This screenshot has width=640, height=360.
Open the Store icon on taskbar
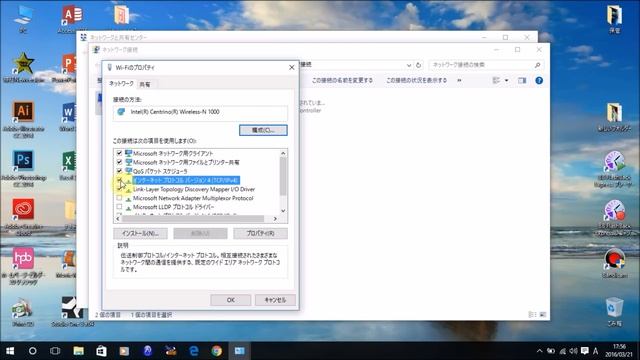[x=101, y=351]
